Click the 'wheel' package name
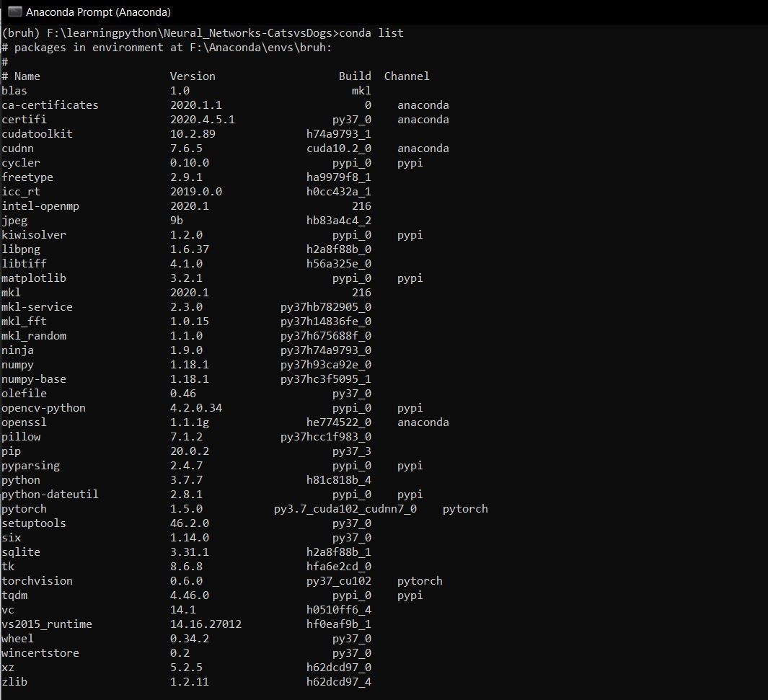This screenshot has height=700, width=768. tap(17, 639)
